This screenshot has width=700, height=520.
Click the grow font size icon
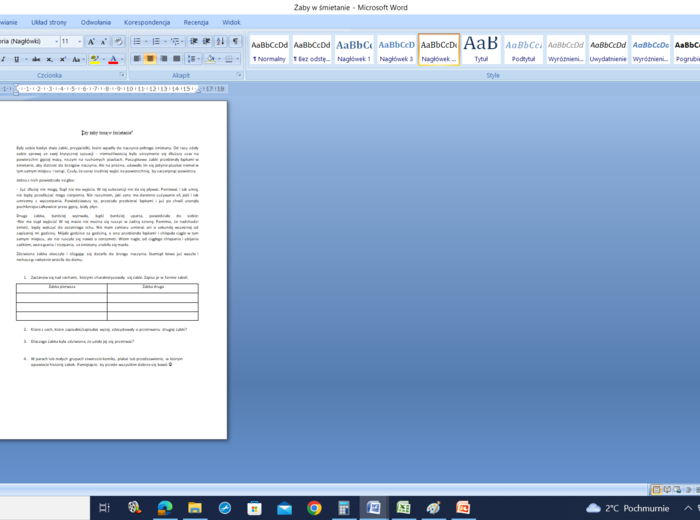tap(91, 42)
